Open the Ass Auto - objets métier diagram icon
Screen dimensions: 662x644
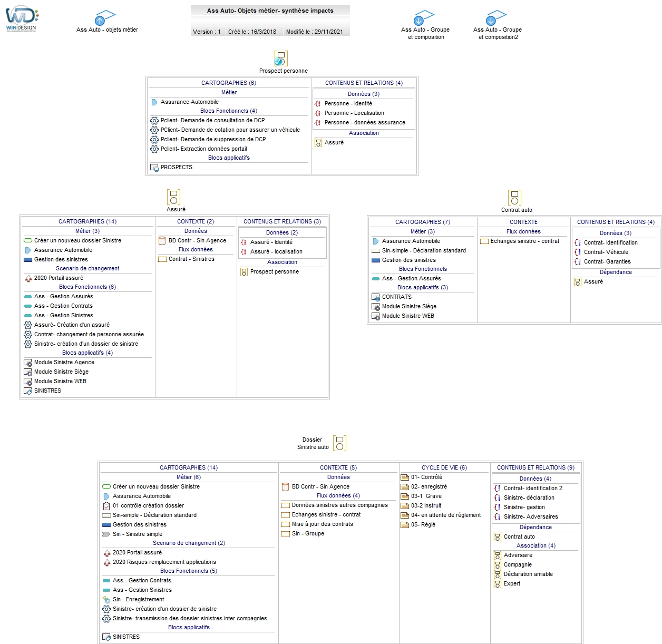tap(104, 18)
